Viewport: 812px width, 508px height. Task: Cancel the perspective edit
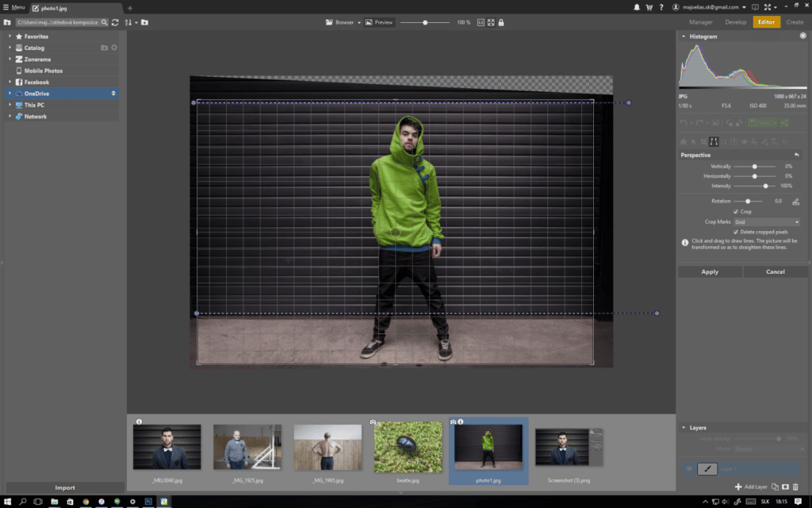(776, 271)
